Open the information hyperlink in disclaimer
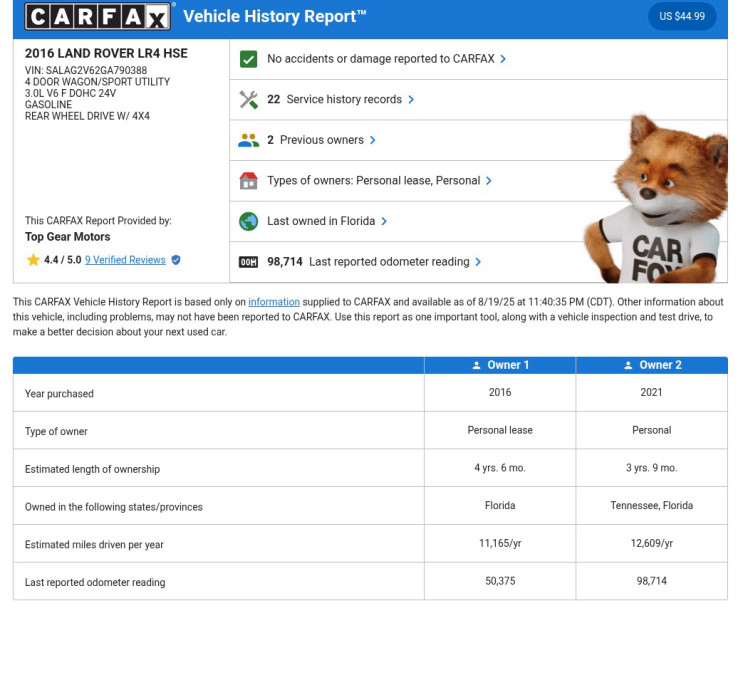The height and width of the screenshot is (680, 743). point(274,302)
